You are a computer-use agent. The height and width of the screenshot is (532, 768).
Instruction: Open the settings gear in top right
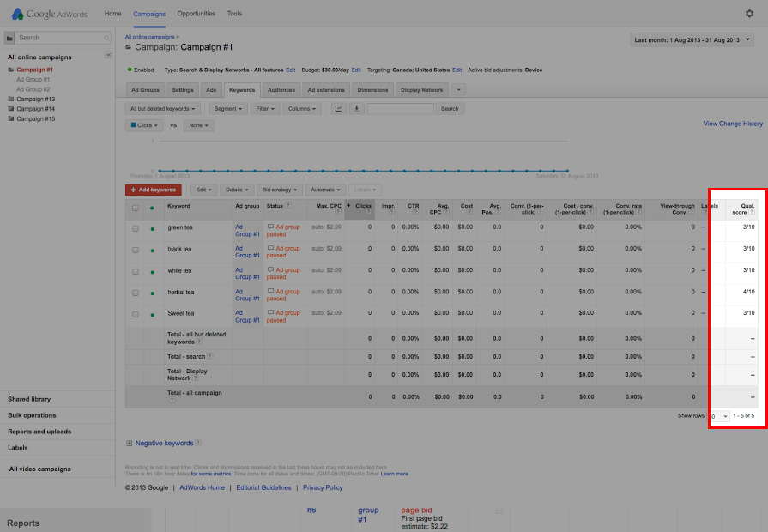pyautogui.click(x=750, y=14)
